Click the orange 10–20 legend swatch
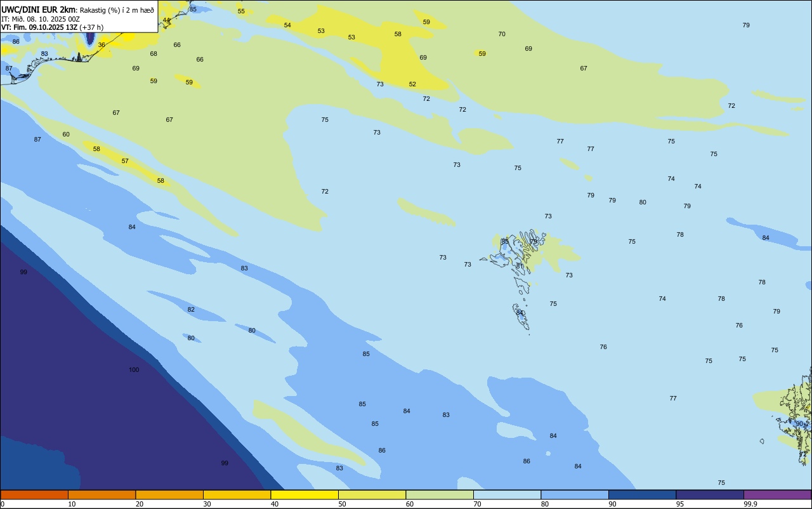This screenshot has width=812, height=509. tap(101, 494)
